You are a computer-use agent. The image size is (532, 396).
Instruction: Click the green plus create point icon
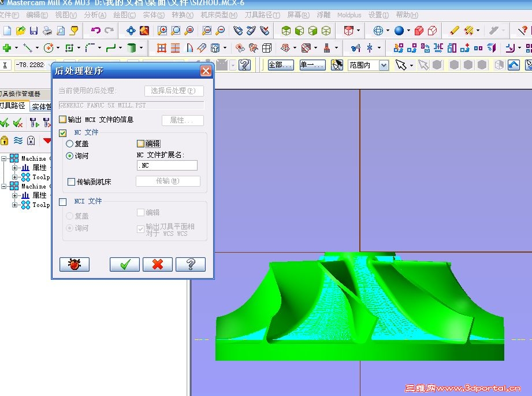click(x=7, y=48)
